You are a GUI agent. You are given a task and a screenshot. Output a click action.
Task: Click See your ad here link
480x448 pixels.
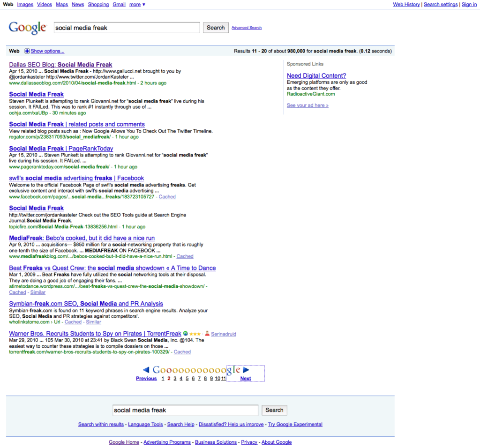pos(307,105)
